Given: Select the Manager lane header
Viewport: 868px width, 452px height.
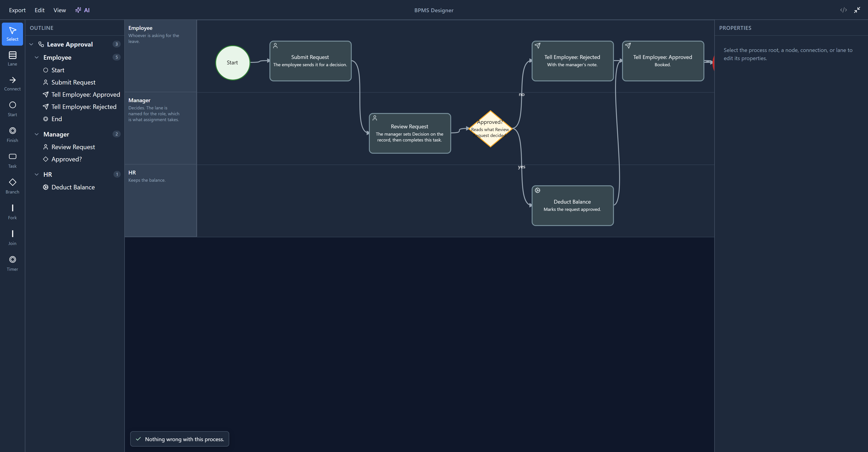Looking at the screenshot, I should (161, 128).
